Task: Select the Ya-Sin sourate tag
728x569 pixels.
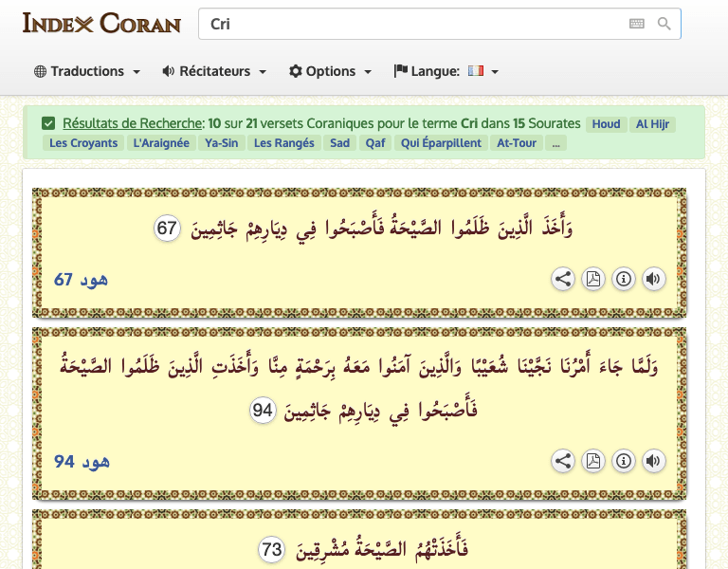Action: (x=222, y=143)
